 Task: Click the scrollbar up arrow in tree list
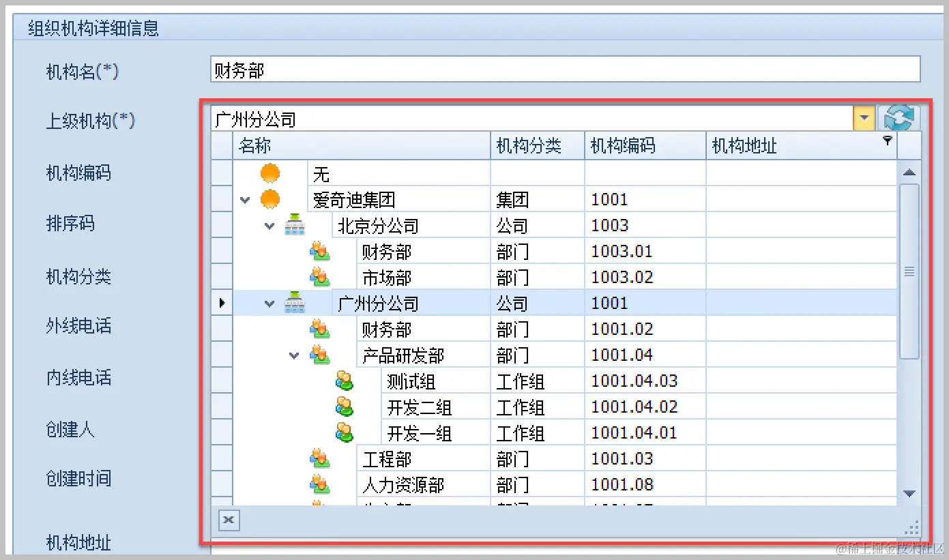pos(909,173)
